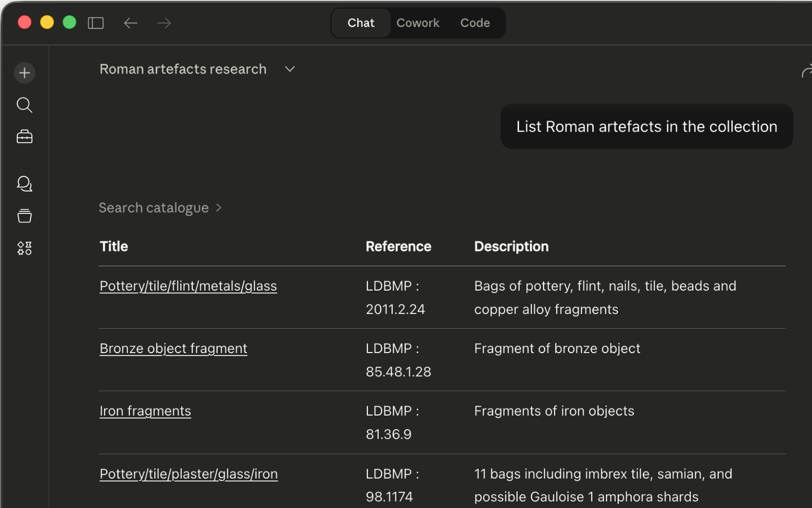Click the user message about Roman artefacts
The height and width of the screenshot is (508, 812).
pos(646,126)
